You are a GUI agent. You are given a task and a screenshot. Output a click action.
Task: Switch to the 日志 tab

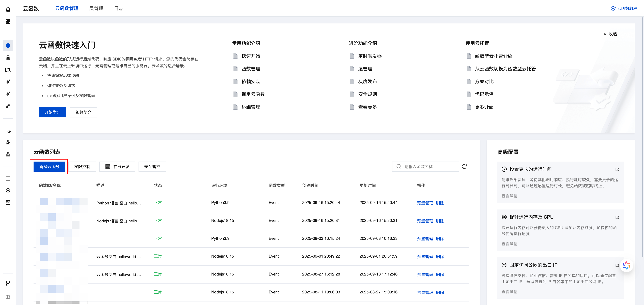(x=119, y=9)
